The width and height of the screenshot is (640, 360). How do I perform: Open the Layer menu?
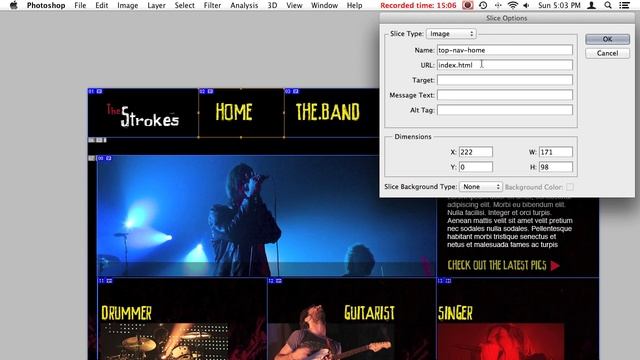click(x=156, y=5)
